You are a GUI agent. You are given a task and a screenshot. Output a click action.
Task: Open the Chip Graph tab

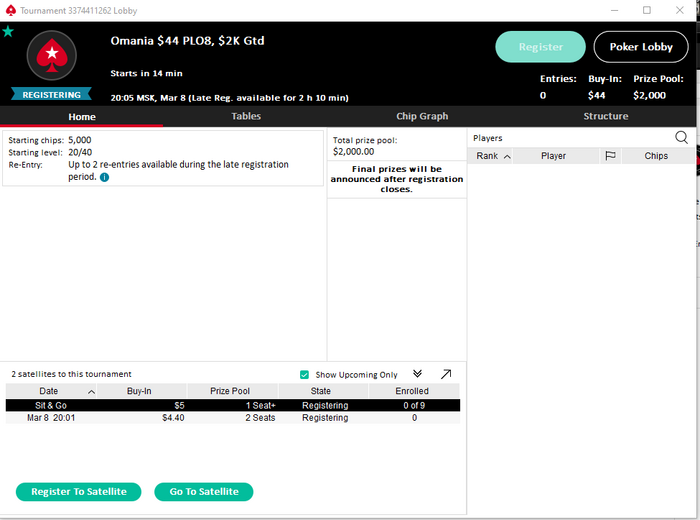click(422, 116)
